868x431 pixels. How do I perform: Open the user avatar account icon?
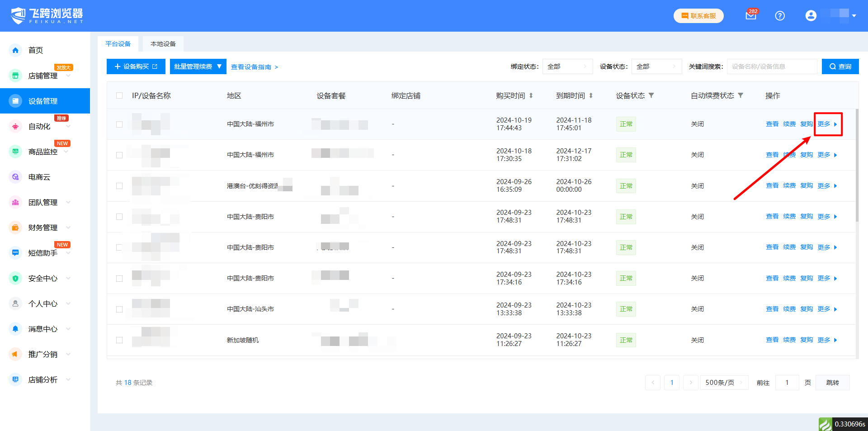click(811, 16)
